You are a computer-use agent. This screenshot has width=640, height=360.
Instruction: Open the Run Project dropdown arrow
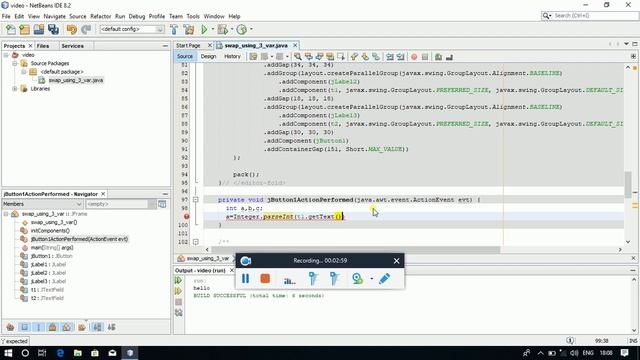[212, 29]
